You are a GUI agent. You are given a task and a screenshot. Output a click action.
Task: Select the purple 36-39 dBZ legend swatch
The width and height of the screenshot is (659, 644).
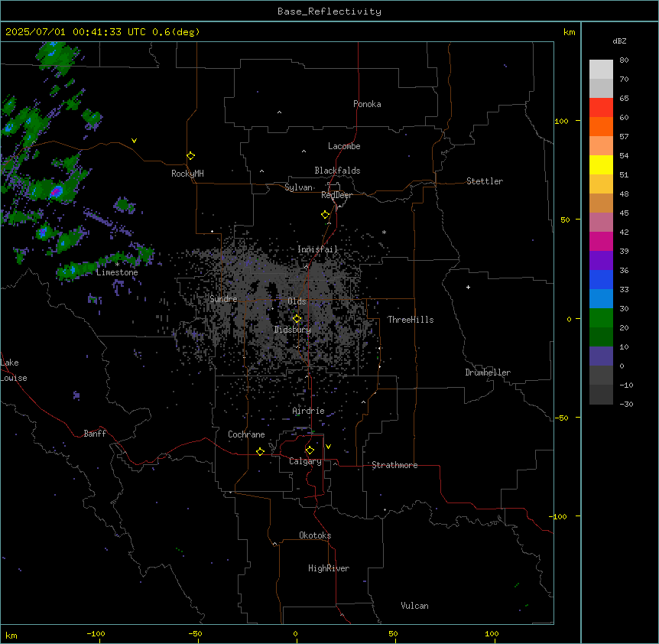tap(601, 261)
